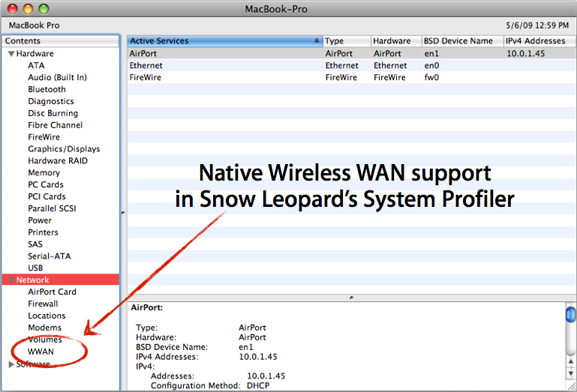
Task: Click the AirPort: heading in details pane
Action: click(x=147, y=308)
